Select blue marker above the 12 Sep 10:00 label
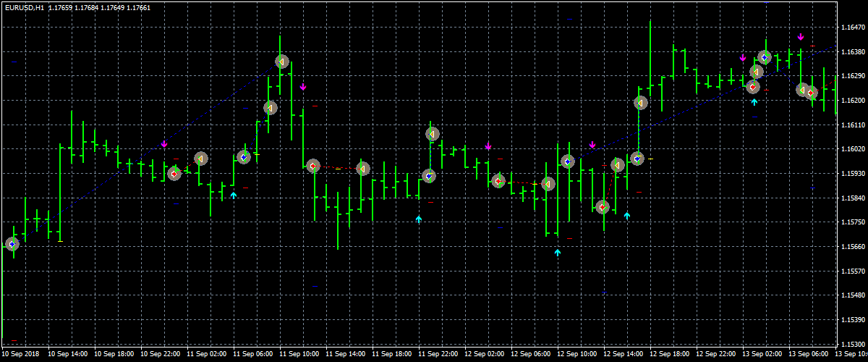868x362 pixels. 568,161
